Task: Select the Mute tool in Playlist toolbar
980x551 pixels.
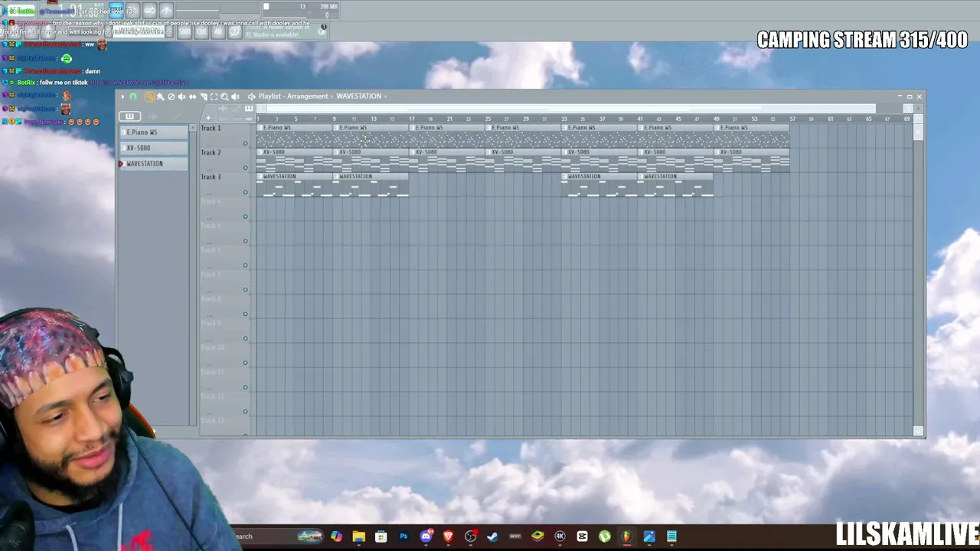Action: point(181,96)
